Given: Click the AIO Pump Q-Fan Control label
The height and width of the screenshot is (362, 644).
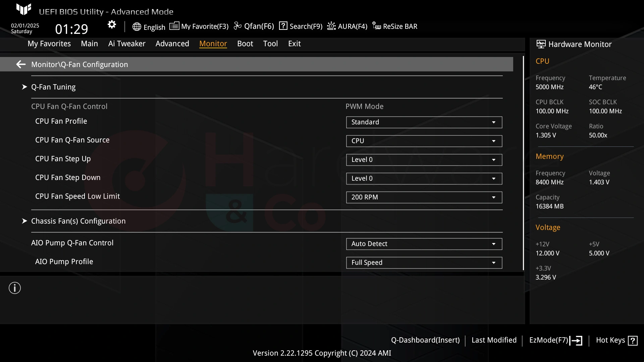Looking at the screenshot, I should point(72,243).
